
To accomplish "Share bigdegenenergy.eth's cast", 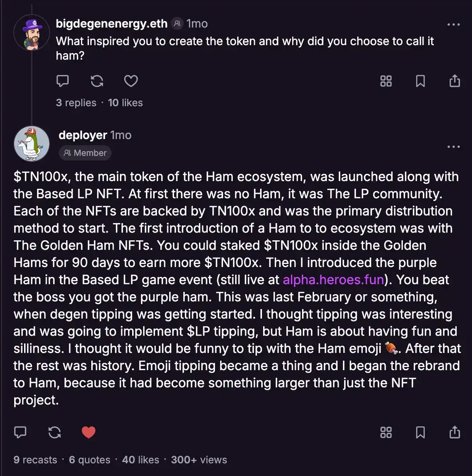I will pos(454,81).
